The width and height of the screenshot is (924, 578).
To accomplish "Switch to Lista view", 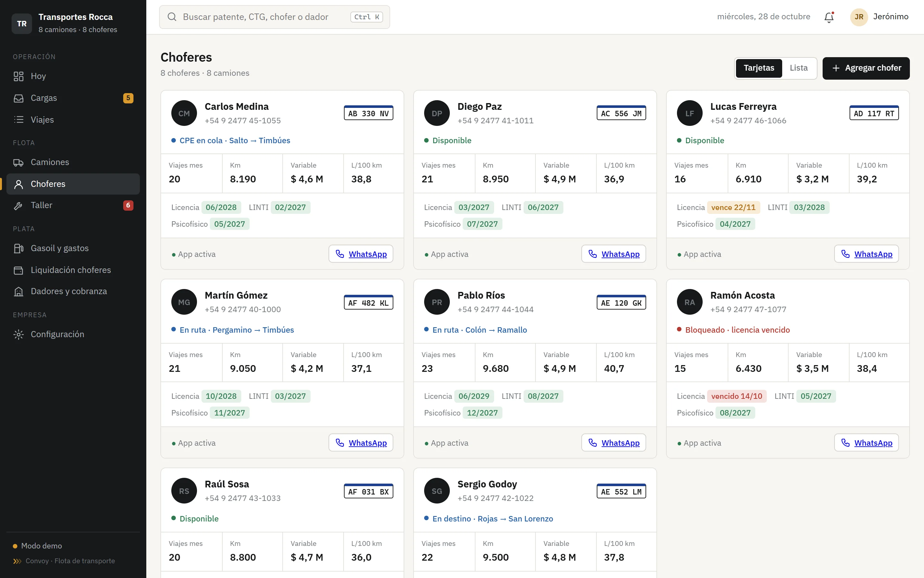I will pyautogui.click(x=798, y=68).
